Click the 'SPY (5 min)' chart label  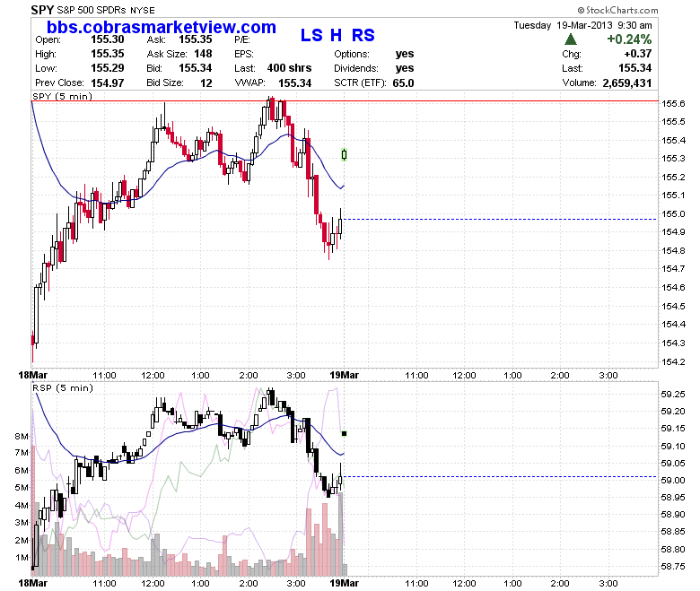click(x=62, y=96)
